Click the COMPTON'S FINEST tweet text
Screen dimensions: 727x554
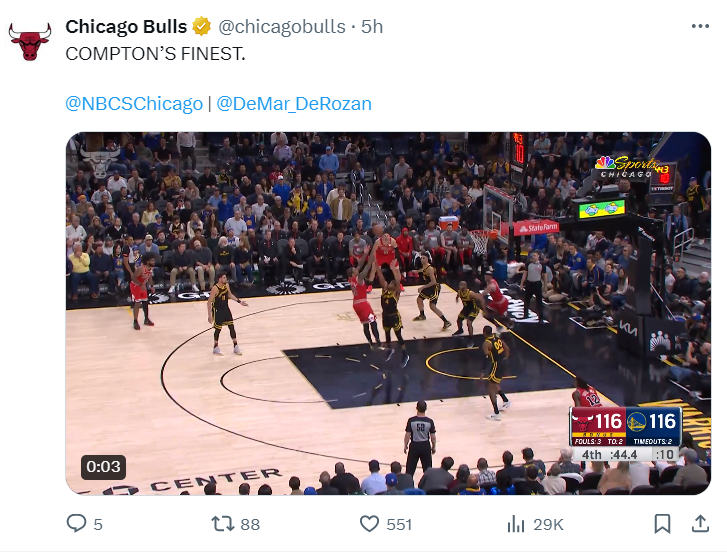(x=155, y=54)
